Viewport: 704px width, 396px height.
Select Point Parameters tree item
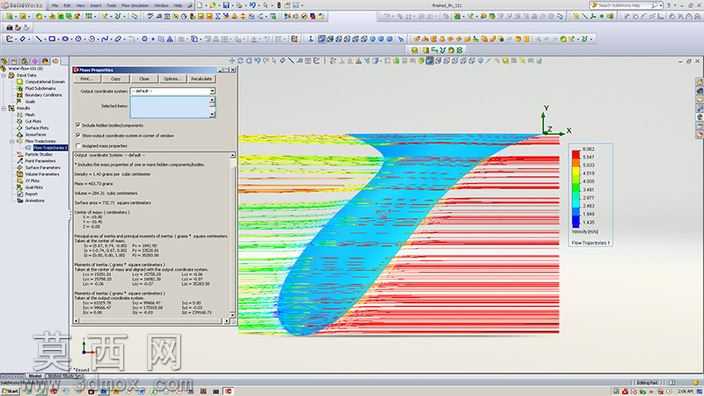(x=40, y=161)
